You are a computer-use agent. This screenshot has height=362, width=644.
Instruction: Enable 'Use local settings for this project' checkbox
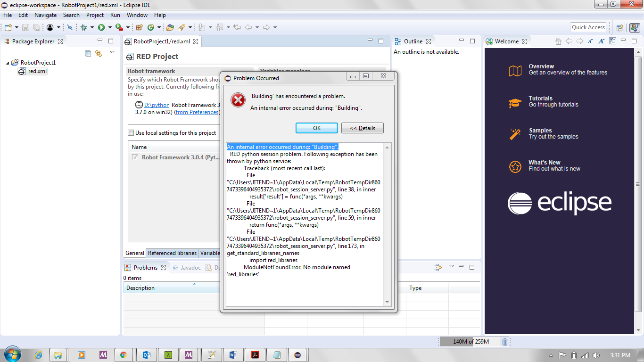point(131,132)
